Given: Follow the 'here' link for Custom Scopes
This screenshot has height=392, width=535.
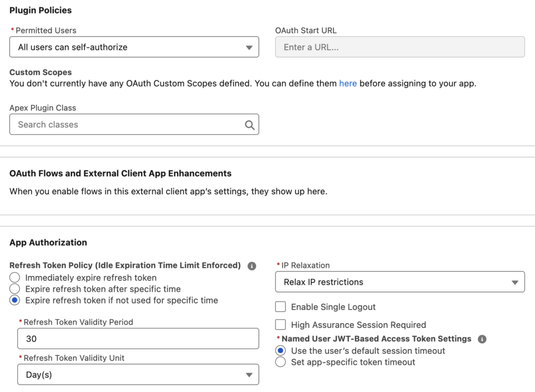Looking at the screenshot, I should click(x=347, y=84).
